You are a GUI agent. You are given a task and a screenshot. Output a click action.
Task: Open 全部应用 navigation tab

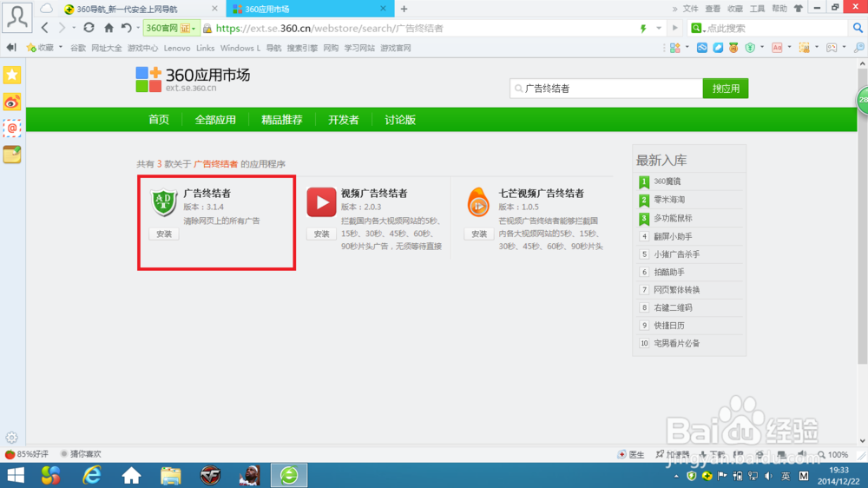click(215, 120)
